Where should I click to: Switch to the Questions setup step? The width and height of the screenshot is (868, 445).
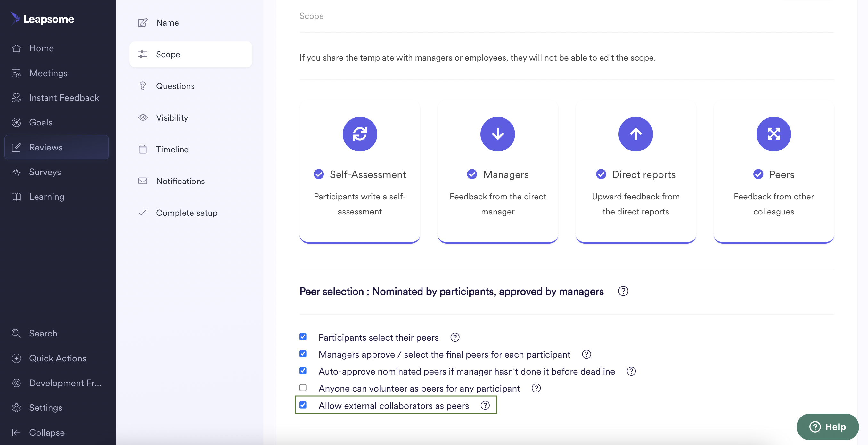pyautogui.click(x=191, y=86)
